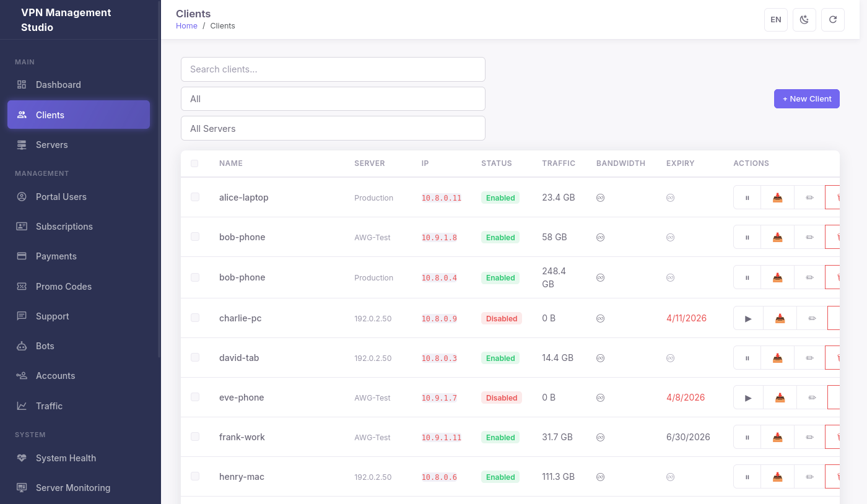The image size is (867, 504).
Task: Select the alice-laptop row checkbox
Action: [x=195, y=197]
